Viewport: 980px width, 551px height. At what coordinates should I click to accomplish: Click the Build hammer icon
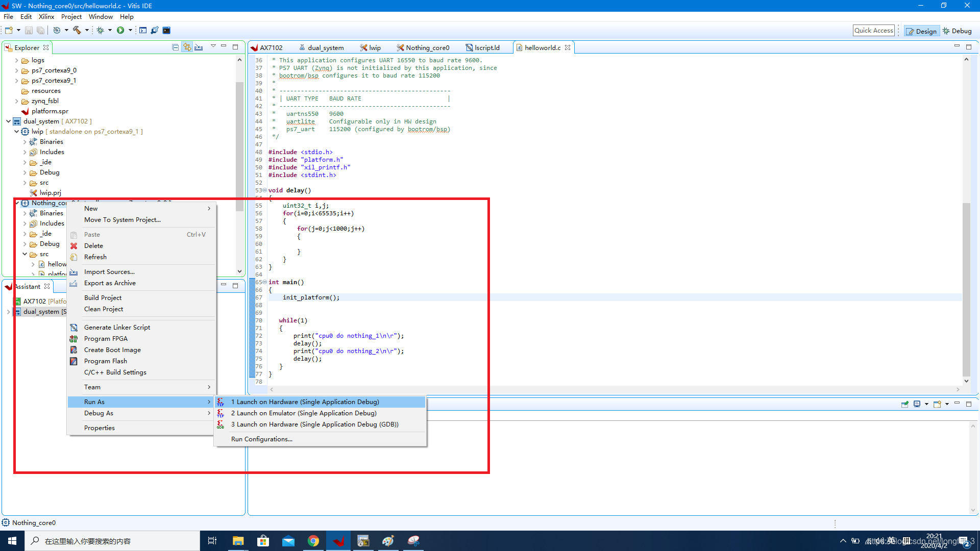[x=77, y=31]
